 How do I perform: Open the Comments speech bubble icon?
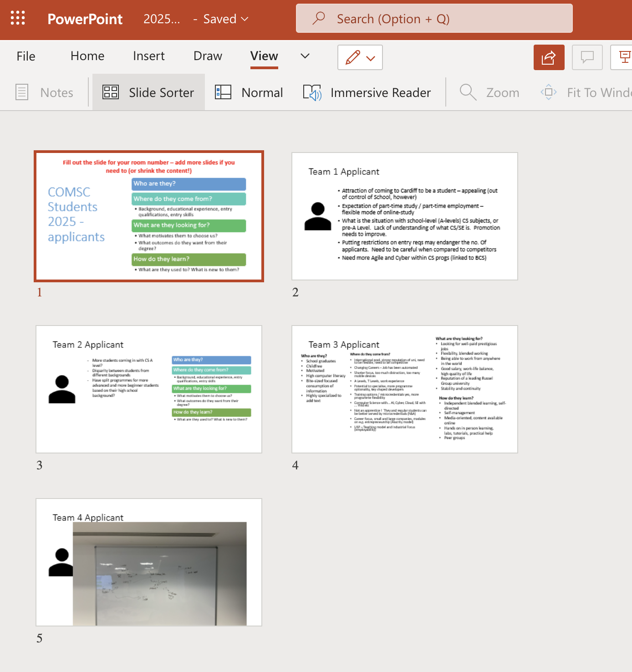(587, 57)
